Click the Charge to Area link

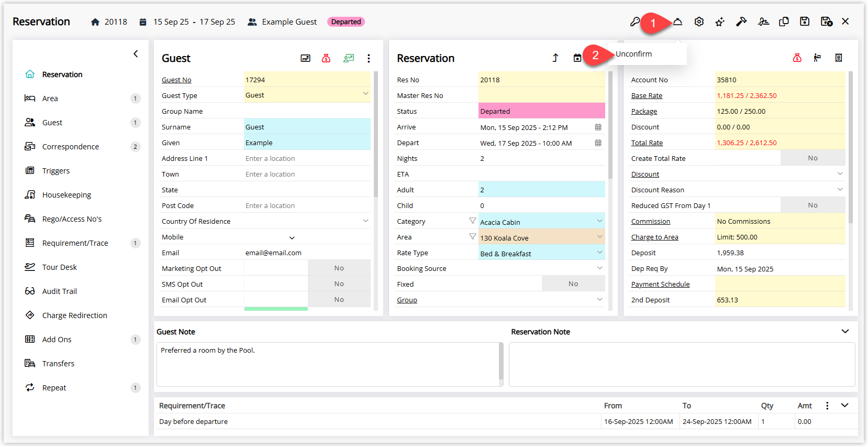(655, 237)
